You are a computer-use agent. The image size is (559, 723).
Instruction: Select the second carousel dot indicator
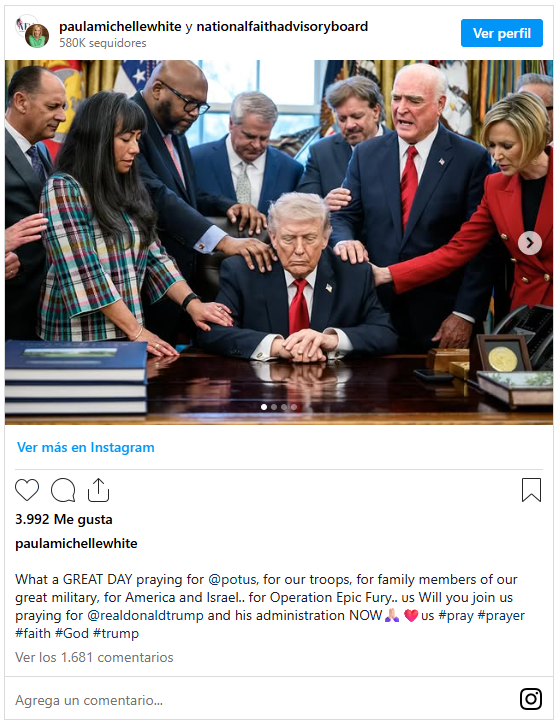pos(274,407)
